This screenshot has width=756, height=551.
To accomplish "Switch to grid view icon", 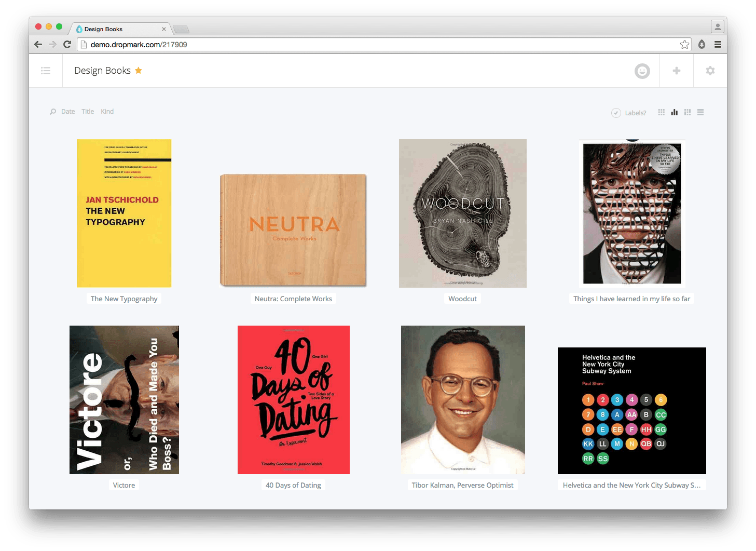I will (x=661, y=112).
